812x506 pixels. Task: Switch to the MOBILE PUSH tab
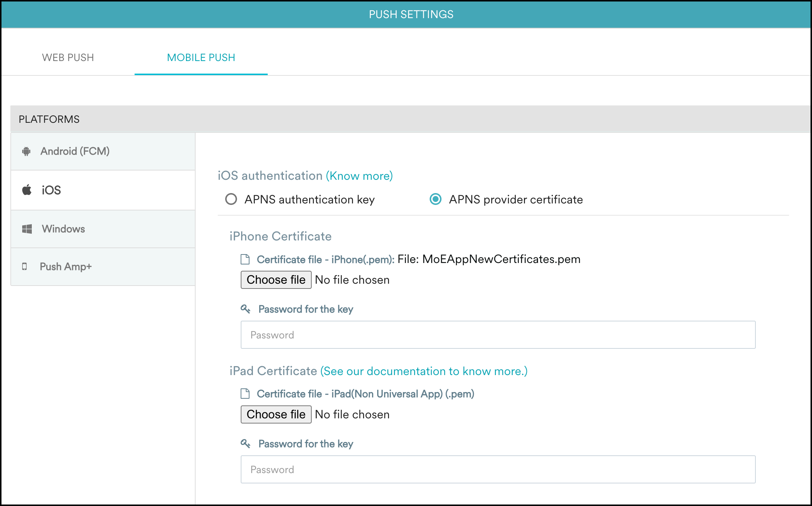coord(201,57)
